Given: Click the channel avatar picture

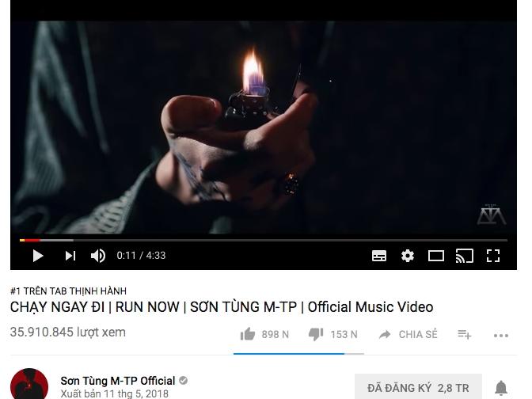Looking at the screenshot, I should (x=29, y=384).
